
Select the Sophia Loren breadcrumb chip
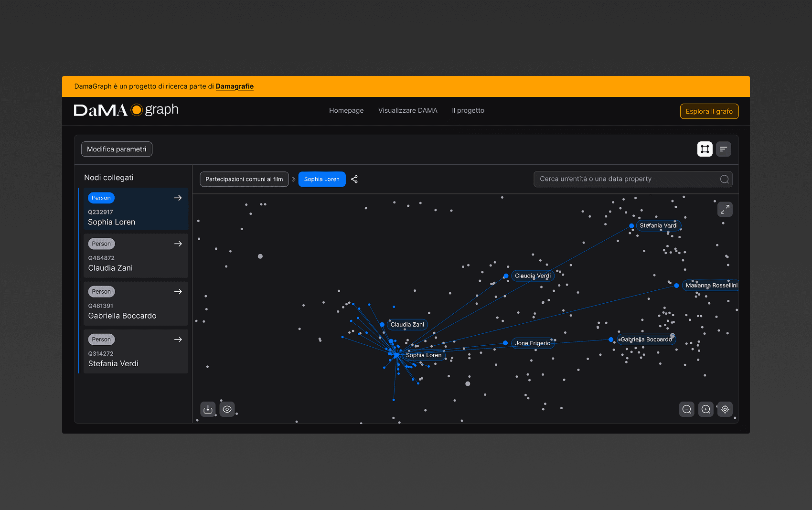point(322,179)
